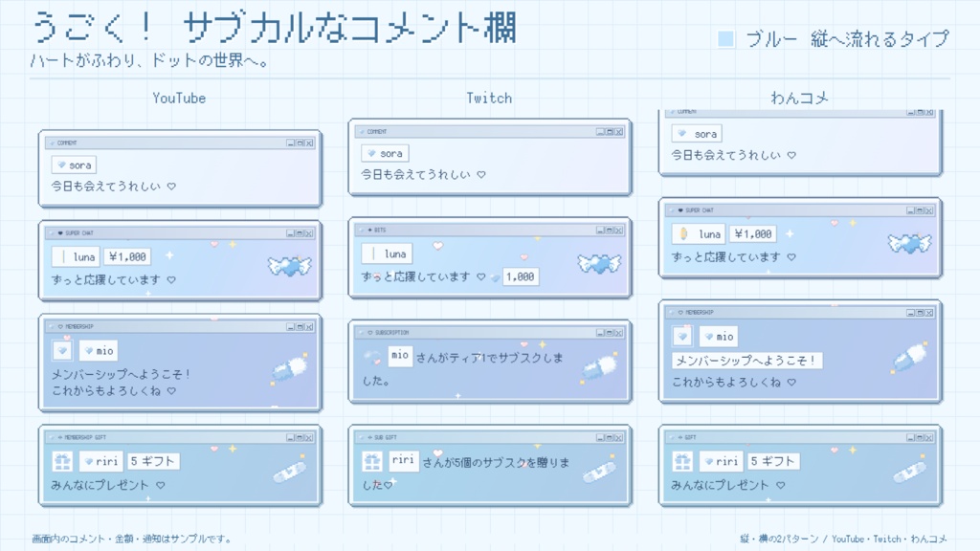Click the 5 ギフト tag in わんコメ card
This screenshot has width=980, height=551.
coord(772,461)
